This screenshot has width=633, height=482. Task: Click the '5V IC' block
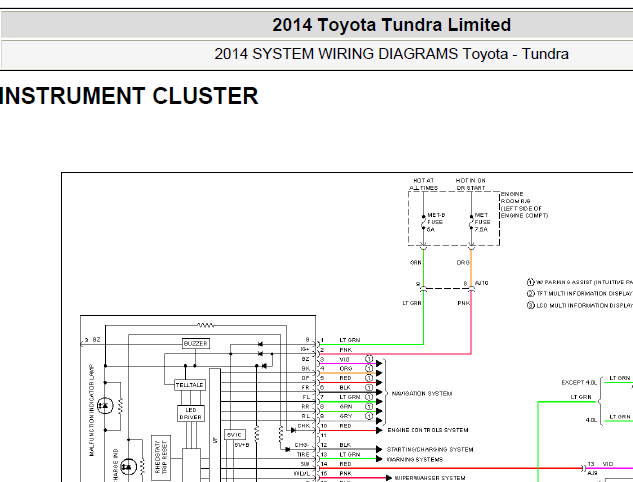tap(234, 435)
